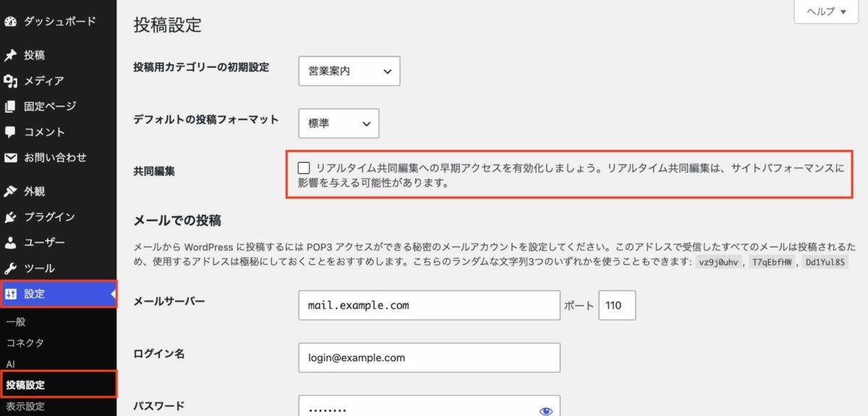Open the 一般 settings submenu item
Screen dimensions: 868x416
[x=16, y=322]
